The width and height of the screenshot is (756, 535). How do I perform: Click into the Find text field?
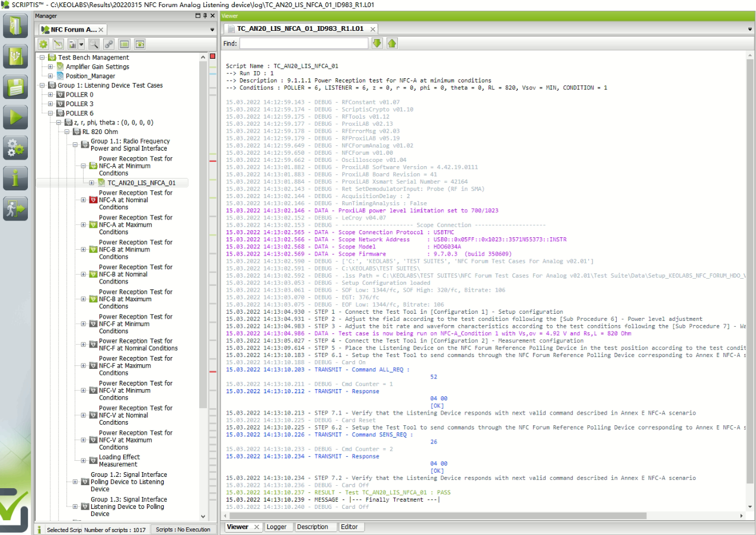pos(304,43)
